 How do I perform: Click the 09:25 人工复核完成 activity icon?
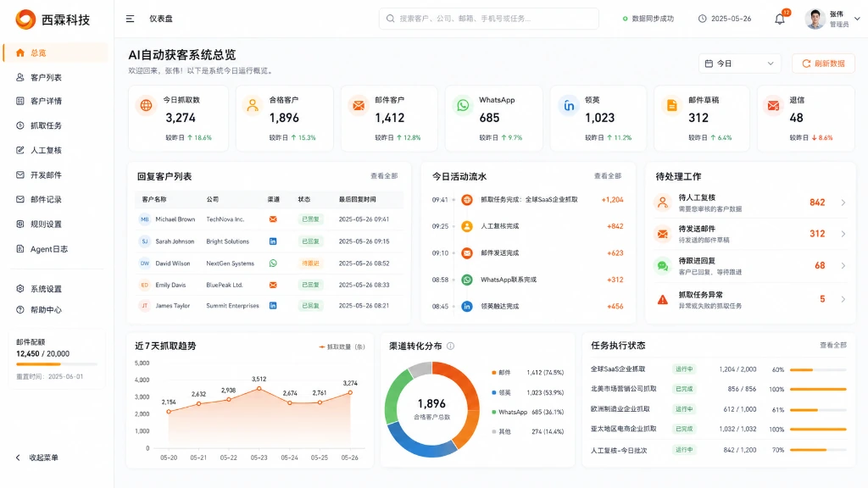467,226
